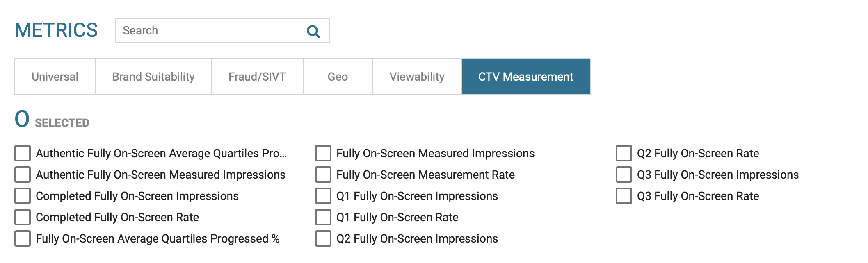
Task: Check Authentic Fully On-Screen Average Quartiles checkbox
Action: pos(23,153)
